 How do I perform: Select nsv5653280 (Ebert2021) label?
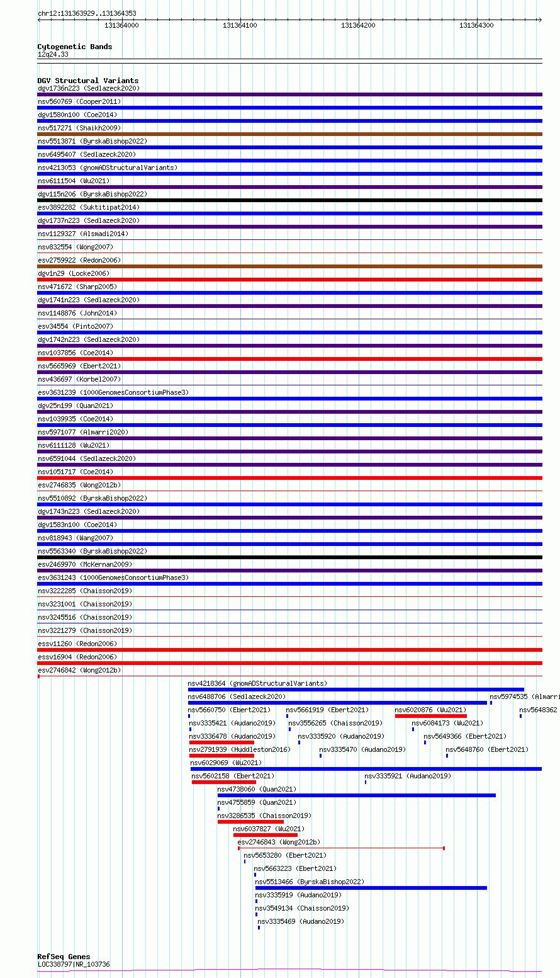coord(285,855)
